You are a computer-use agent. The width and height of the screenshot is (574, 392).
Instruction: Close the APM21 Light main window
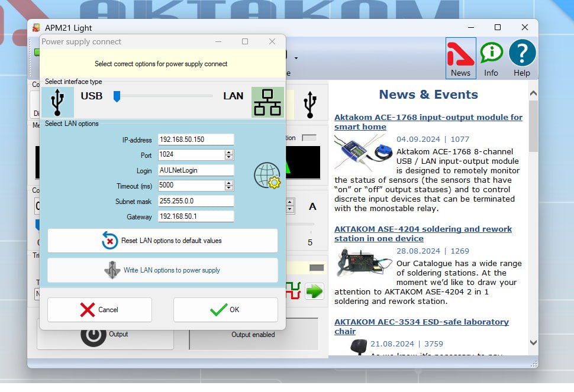coord(524,27)
